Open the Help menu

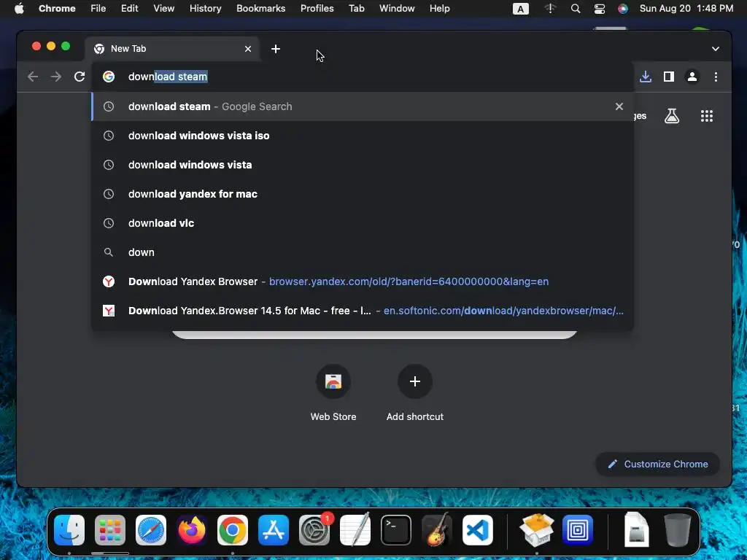(439, 9)
